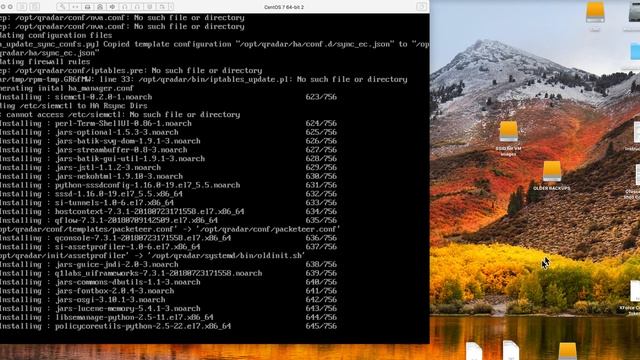Click the 'jars-jstl-1.1.2-3.noarch' line
This screenshot has width=640, height=360.
coord(168,167)
